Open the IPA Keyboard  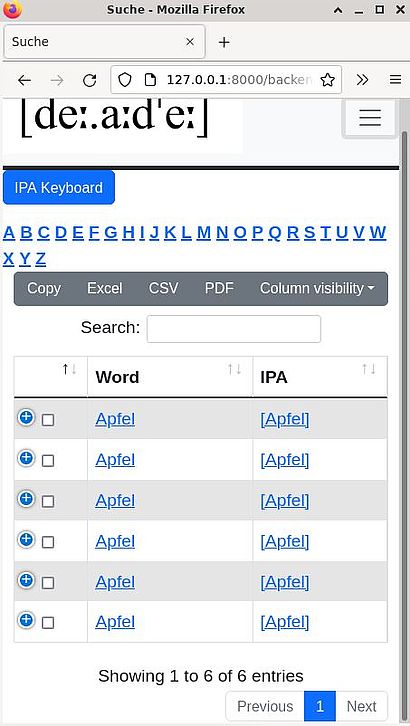(x=59, y=188)
